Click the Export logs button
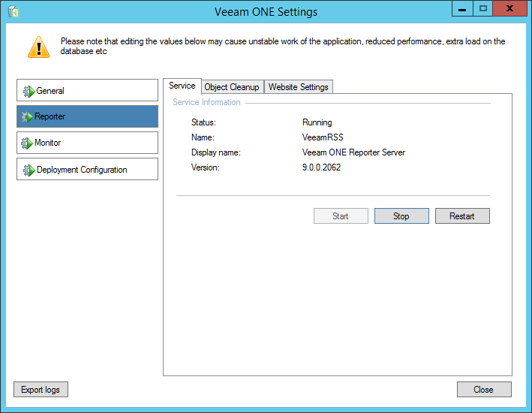 coord(41,390)
